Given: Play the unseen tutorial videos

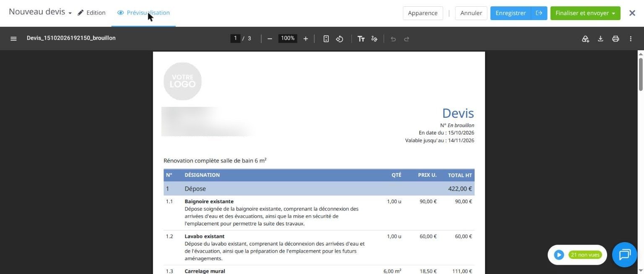Looking at the screenshot, I should click(x=559, y=255).
